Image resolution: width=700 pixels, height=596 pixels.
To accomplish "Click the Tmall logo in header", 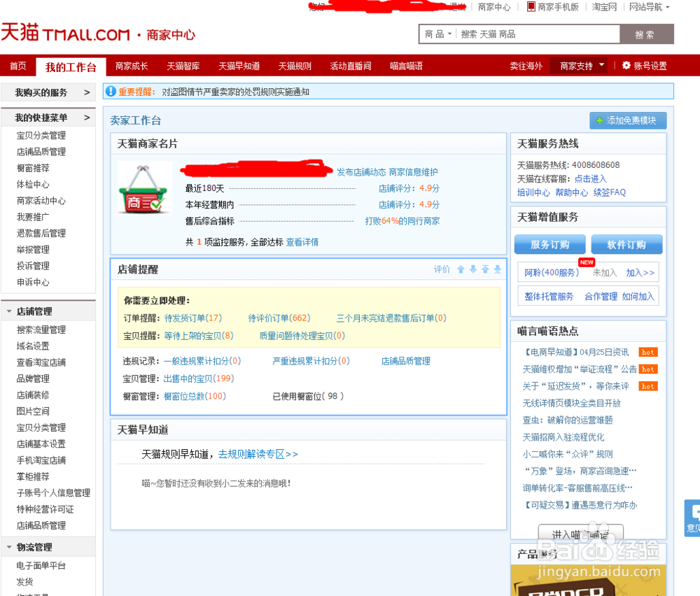I will pyautogui.click(x=66, y=34).
